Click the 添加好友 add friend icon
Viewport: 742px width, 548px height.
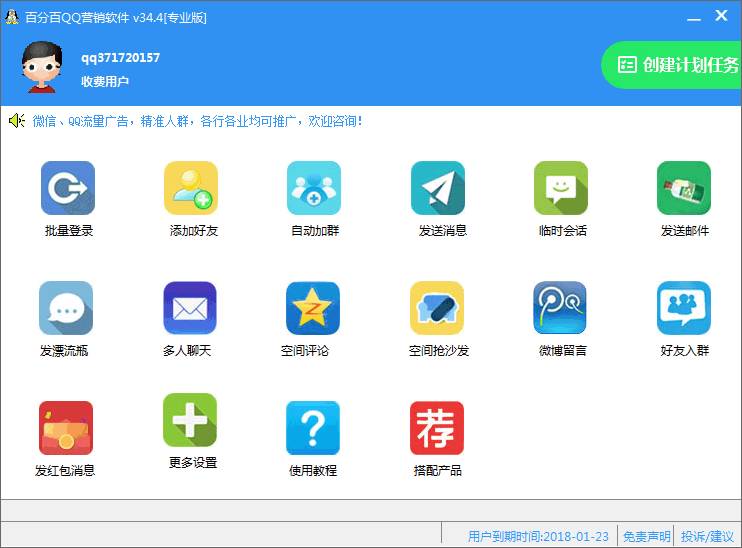pos(191,188)
